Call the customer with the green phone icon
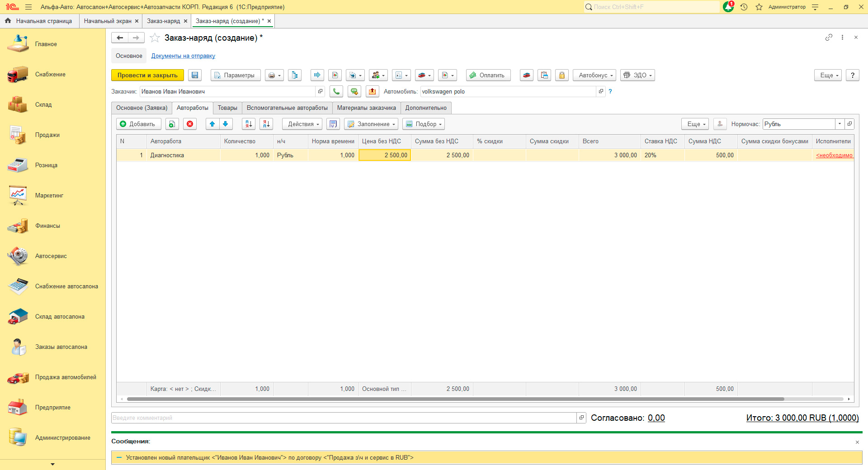This screenshot has height=470, width=868. pos(336,91)
